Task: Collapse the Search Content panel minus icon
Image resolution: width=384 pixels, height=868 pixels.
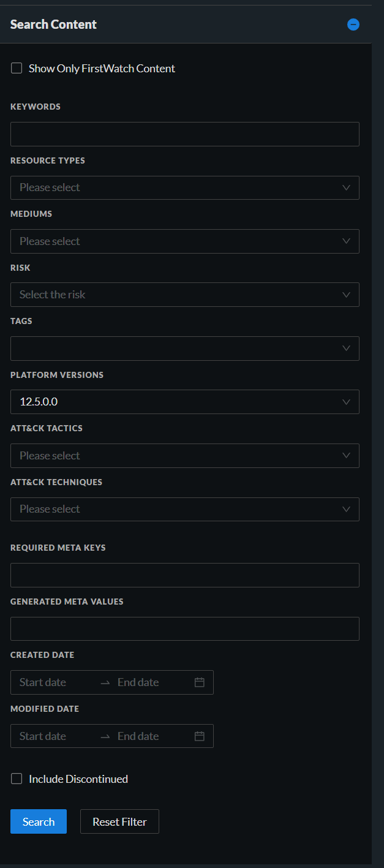Action: [353, 25]
